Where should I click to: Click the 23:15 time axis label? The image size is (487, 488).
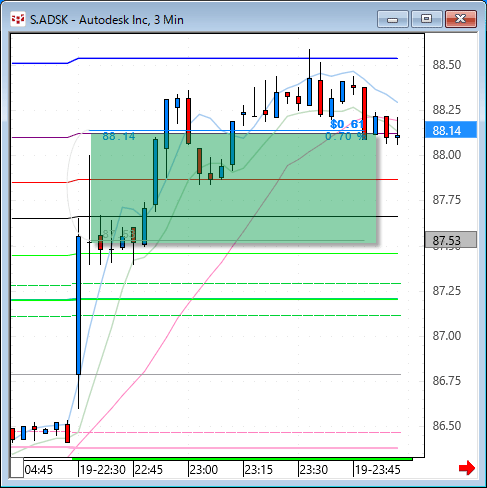click(x=259, y=470)
